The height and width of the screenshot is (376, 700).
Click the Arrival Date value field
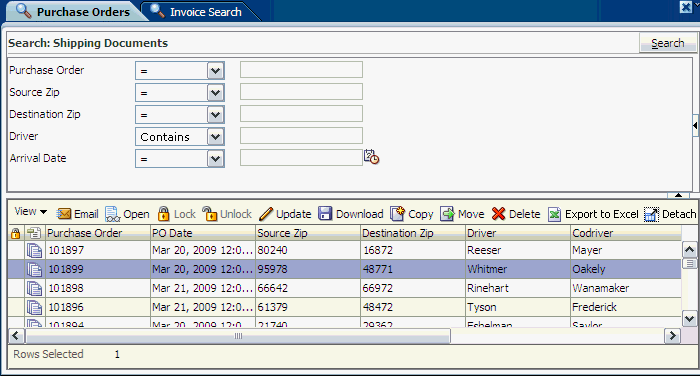click(301, 157)
